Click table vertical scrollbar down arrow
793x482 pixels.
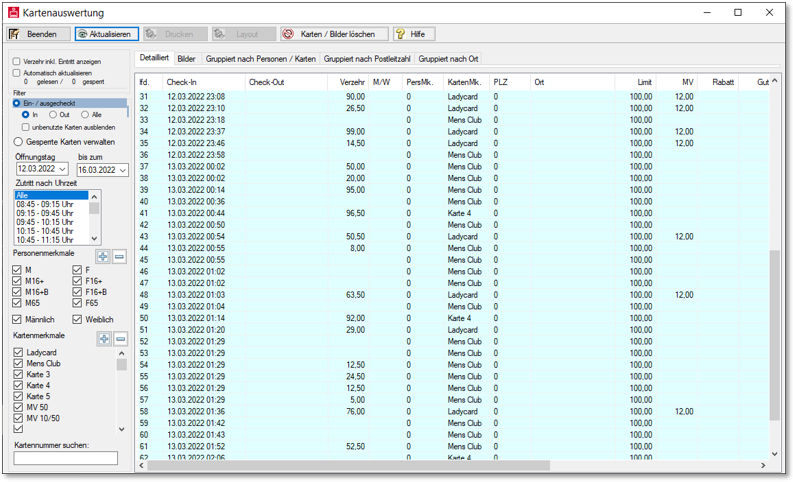(x=774, y=454)
